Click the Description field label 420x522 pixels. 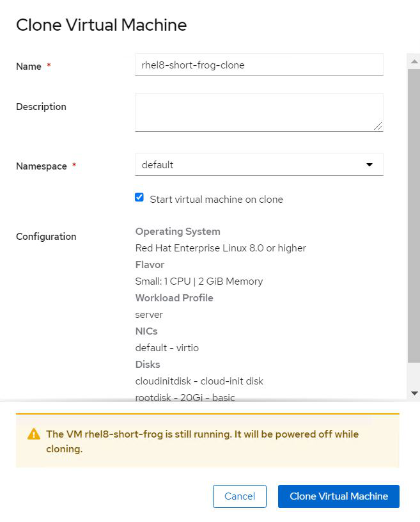(x=41, y=107)
